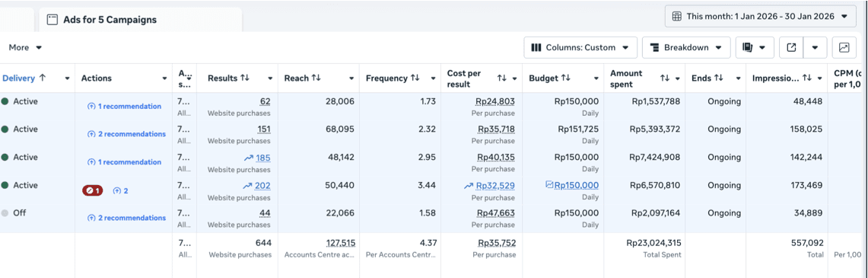Open Cost per result column options arrow
Screen dimensions: 868x278
pyautogui.click(x=515, y=78)
